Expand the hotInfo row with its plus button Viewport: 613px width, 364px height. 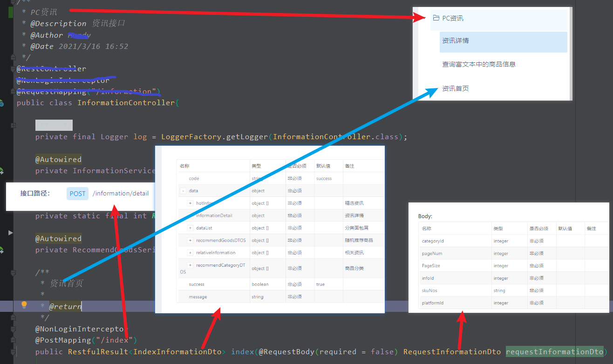[190, 203]
